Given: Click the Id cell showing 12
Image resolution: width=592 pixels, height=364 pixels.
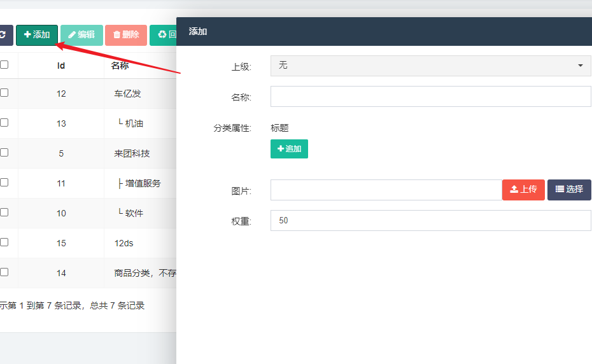Looking at the screenshot, I should [x=61, y=94].
